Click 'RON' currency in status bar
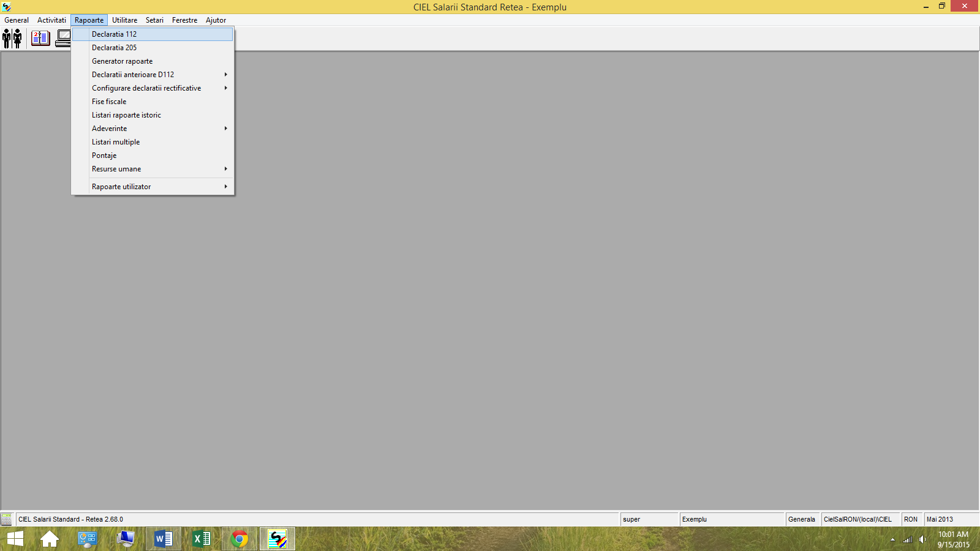The height and width of the screenshot is (551, 980). tap(911, 519)
